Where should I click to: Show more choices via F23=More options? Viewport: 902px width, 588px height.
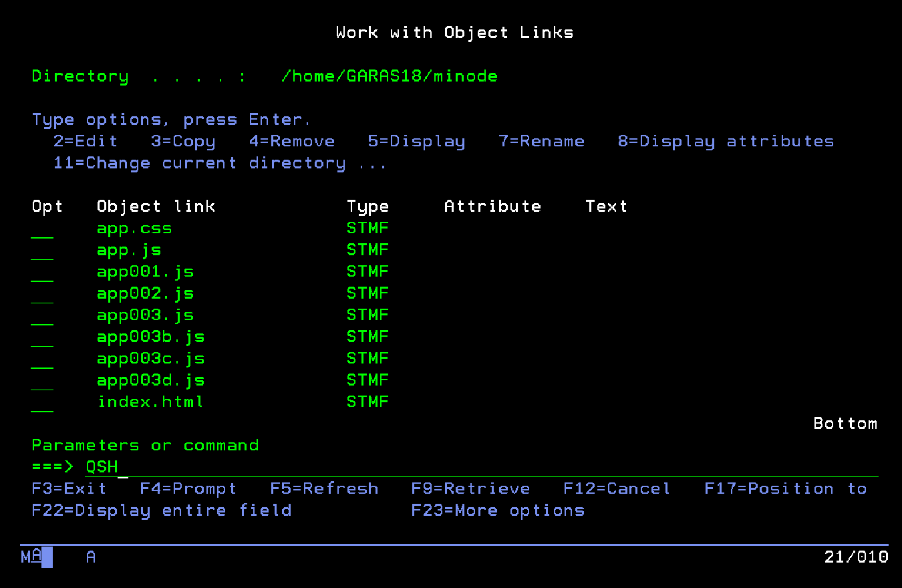498,510
